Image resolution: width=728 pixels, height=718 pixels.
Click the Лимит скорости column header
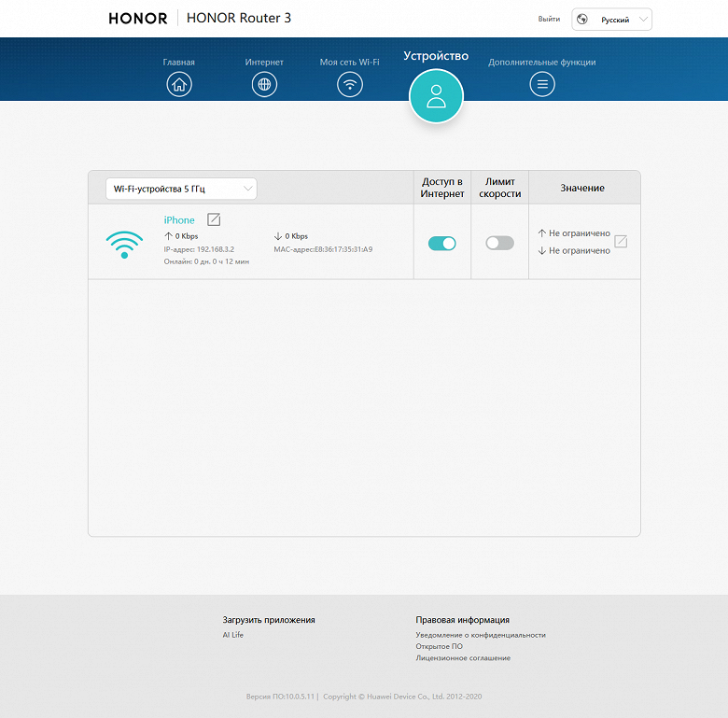(500, 188)
